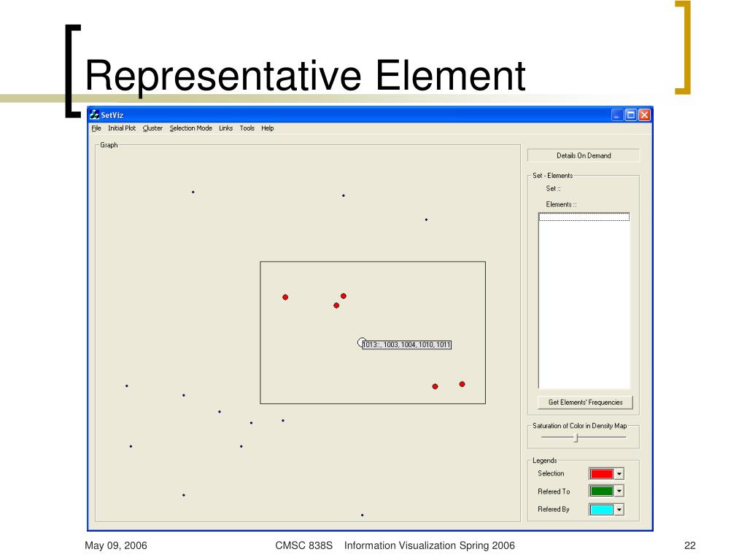Open the Tools menu
Image resolution: width=747 pixels, height=560 pixels.
(x=247, y=128)
